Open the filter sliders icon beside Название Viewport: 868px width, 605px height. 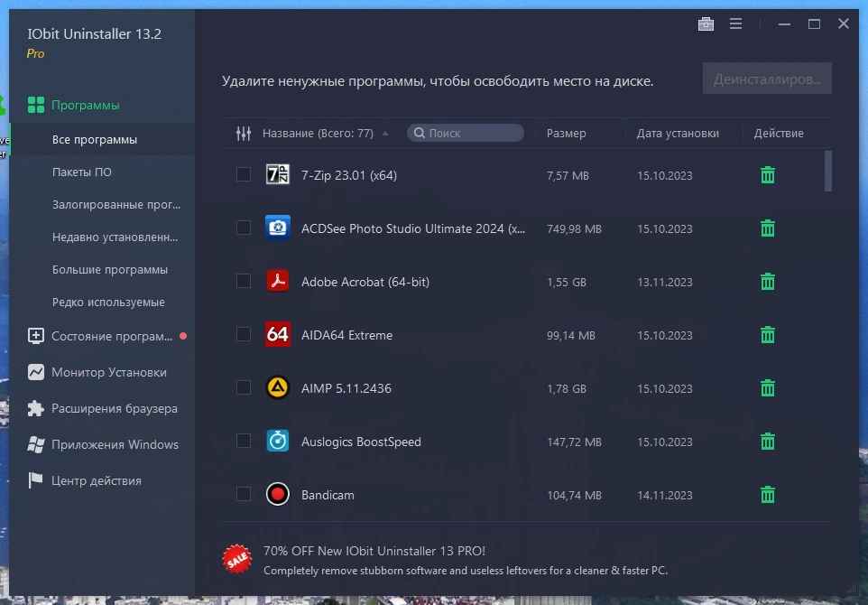pyautogui.click(x=244, y=133)
